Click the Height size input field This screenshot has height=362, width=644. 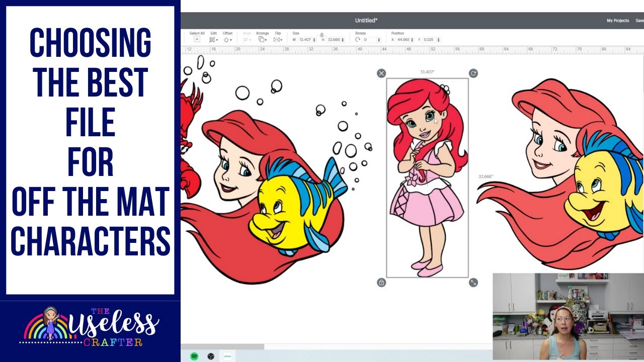point(334,39)
